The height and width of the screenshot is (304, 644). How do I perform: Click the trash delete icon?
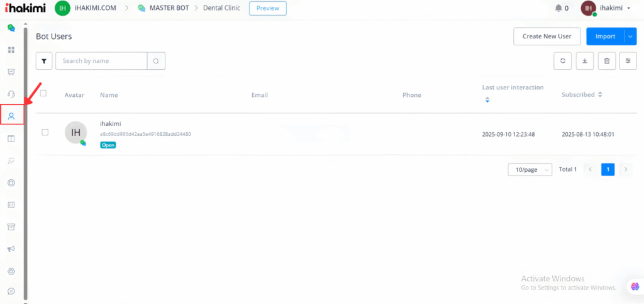(606, 60)
